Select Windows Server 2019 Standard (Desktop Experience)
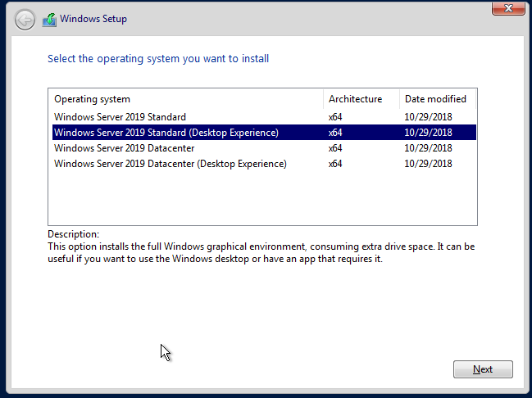The width and height of the screenshot is (532, 398). coord(264,133)
